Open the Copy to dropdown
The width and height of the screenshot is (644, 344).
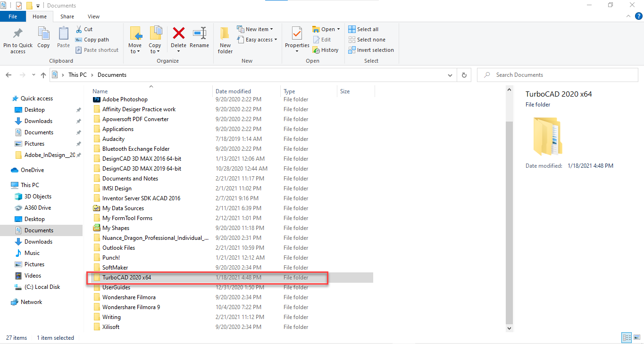point(155,49)
